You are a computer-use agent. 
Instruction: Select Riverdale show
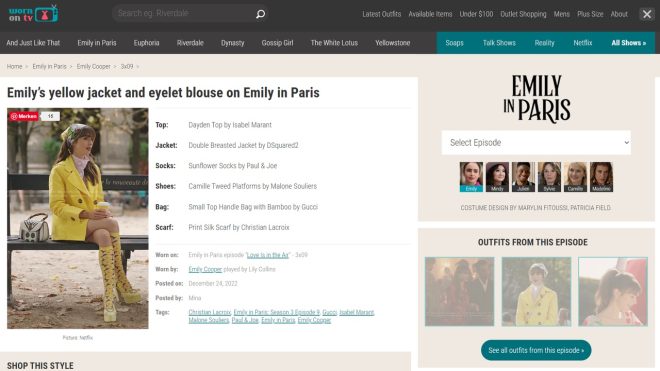(190, 43)
